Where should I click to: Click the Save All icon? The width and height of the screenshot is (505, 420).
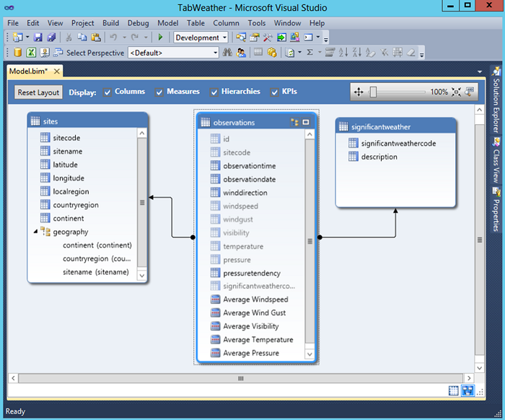click(51, 38)
